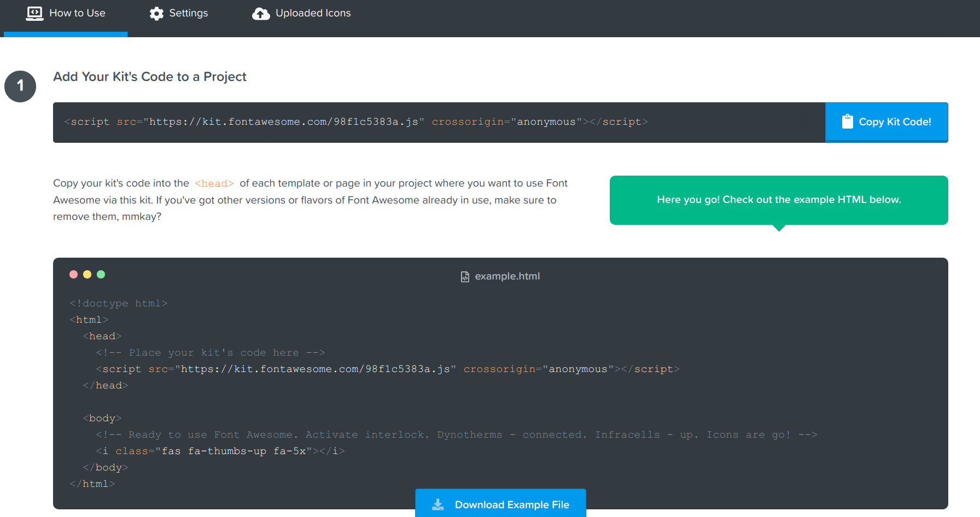Click the download arrow icon
This screenshot has width=980, height=517.
pyautogui.click(x=438, y=504)
